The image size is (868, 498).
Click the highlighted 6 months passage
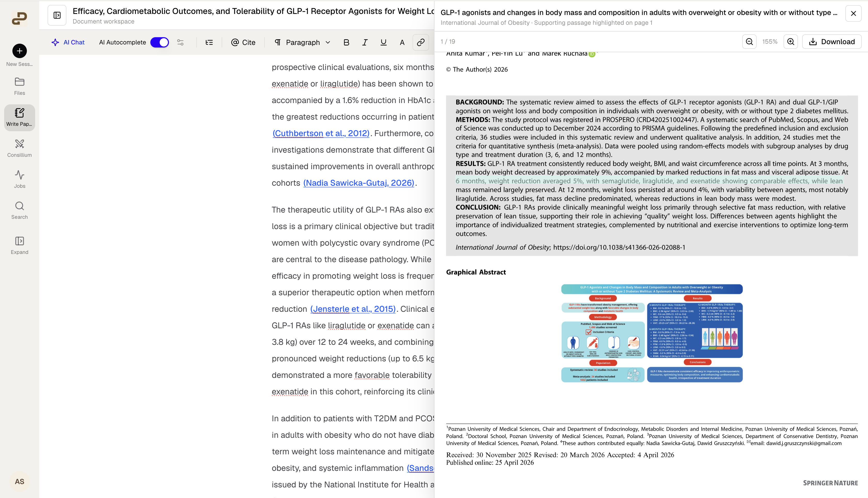[x=649, y=181]
